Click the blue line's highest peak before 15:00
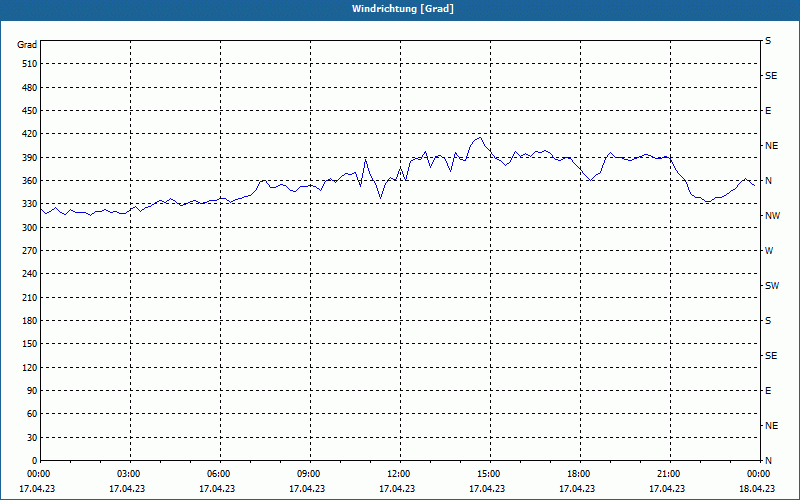 pyautogui.click(x=480, y=137)
